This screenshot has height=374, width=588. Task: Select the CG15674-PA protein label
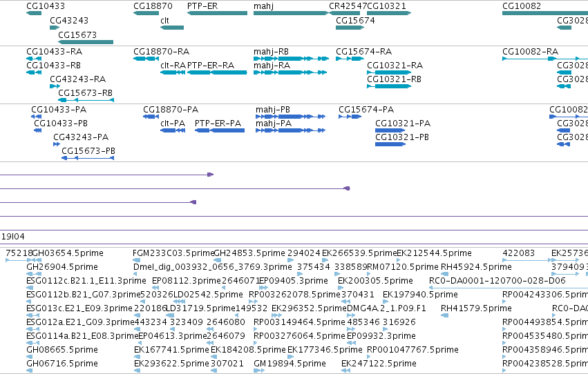366,109
